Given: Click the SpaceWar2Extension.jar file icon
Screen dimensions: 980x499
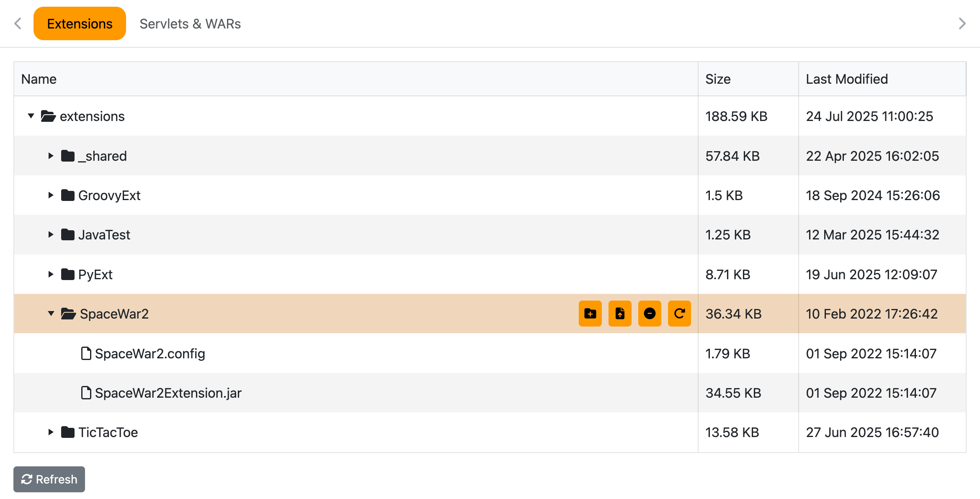Looking at the screenshot, I should point(86,393).
